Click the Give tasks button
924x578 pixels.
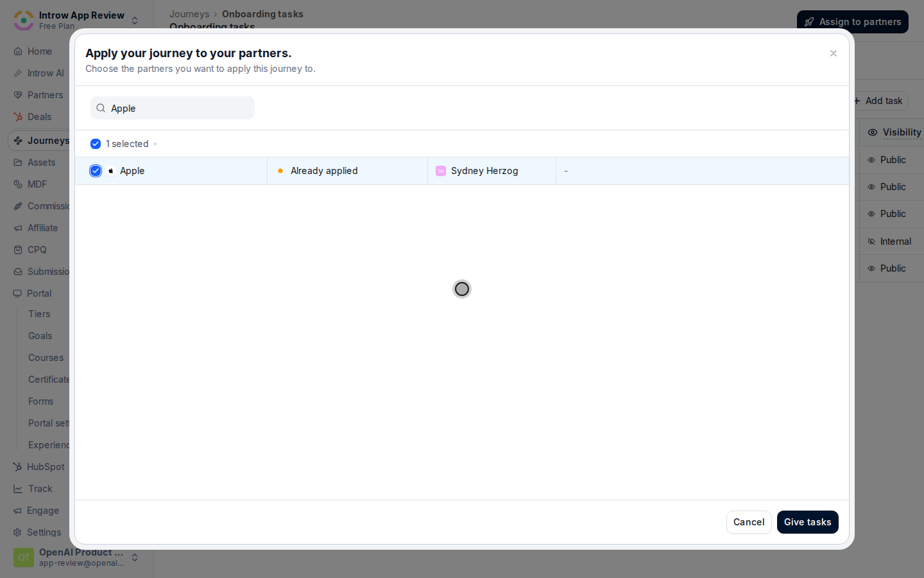pos(808,522)
